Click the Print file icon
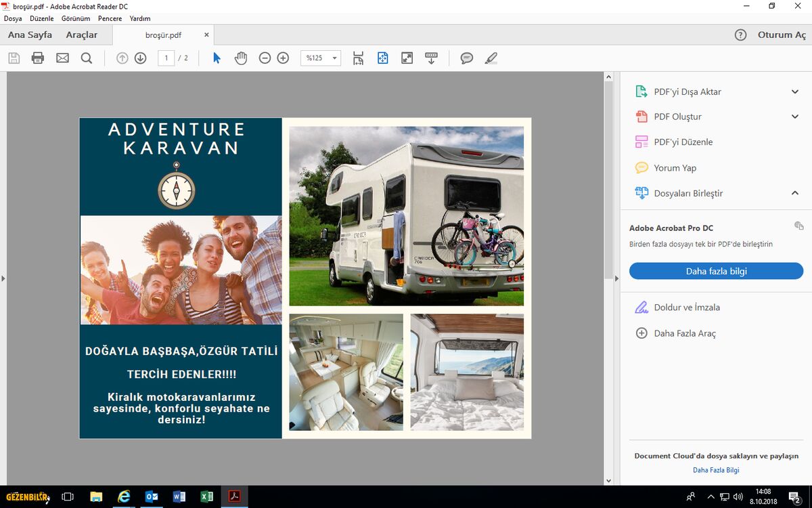Viewport: 812px width, 508px height. (38, 58)
